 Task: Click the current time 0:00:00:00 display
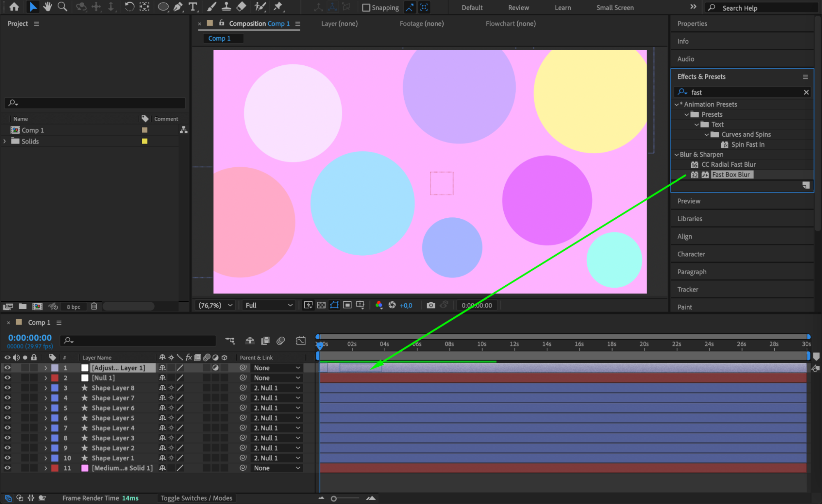30,338
